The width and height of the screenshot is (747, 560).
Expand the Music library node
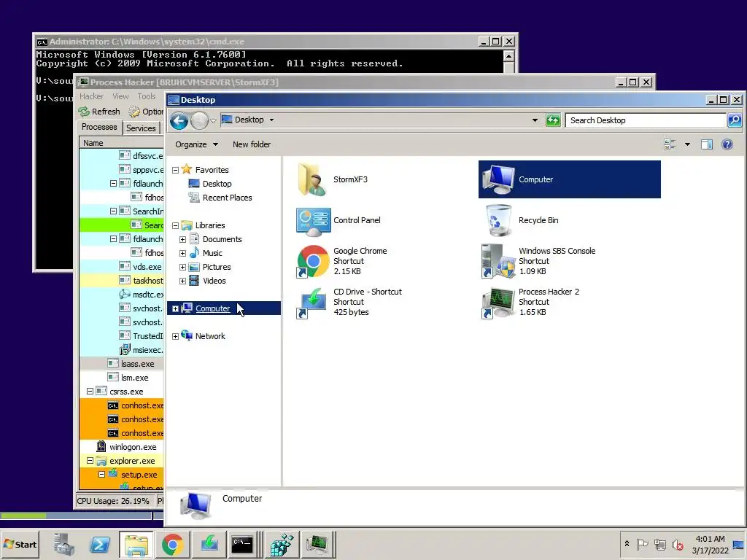coord(182,253)
